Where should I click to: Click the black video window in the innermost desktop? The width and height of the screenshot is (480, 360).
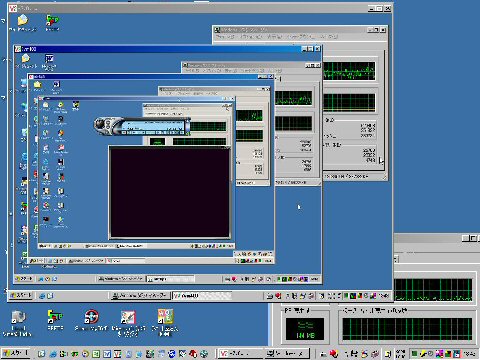pyautogui.click(x=170, y=192)
